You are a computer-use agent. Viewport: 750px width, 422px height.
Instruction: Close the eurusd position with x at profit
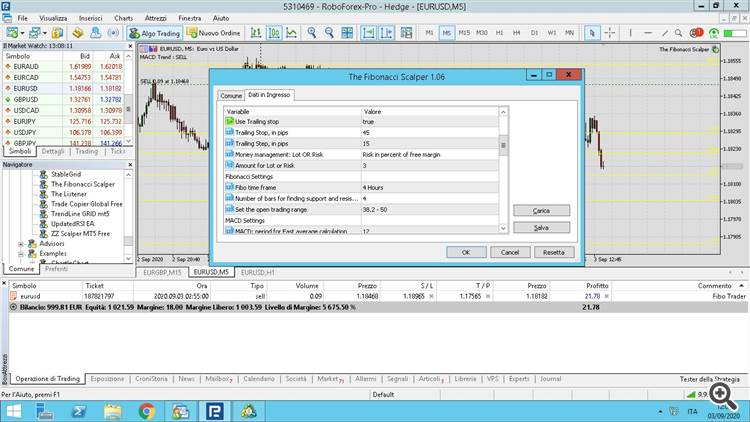pos(607,297)
